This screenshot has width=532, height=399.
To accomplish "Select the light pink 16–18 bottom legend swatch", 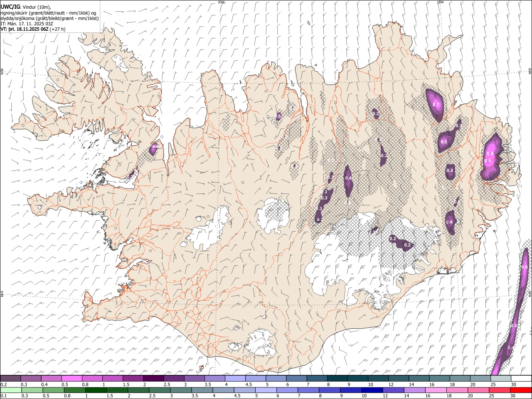I will [436, 390].
